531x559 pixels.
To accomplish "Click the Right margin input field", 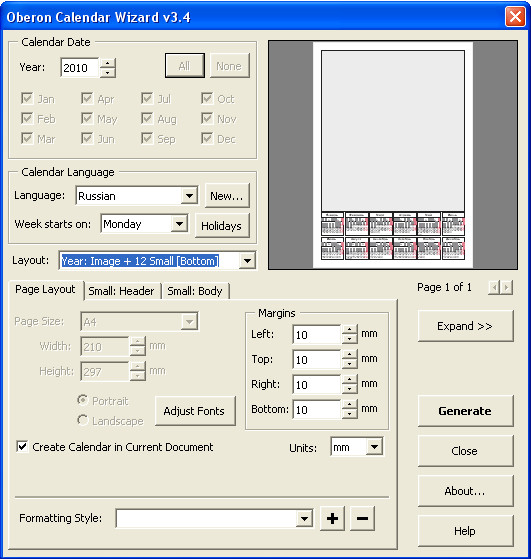I will coord(317,384).
